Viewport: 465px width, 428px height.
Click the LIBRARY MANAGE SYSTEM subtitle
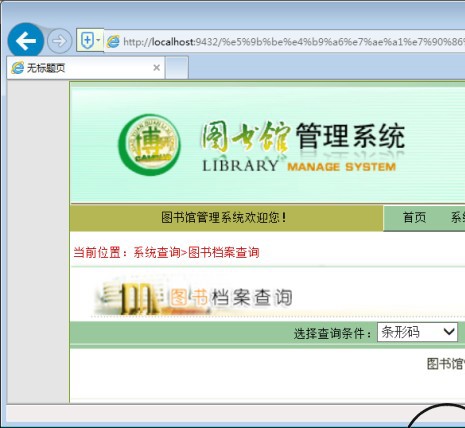click(x=299, y=166)
